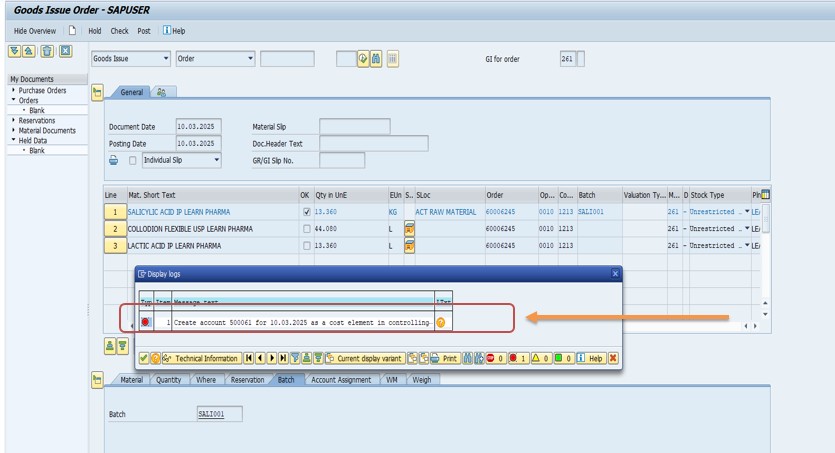Collapse header data with the yellow toggle icon
835x453 pixels.
(97, 93)
